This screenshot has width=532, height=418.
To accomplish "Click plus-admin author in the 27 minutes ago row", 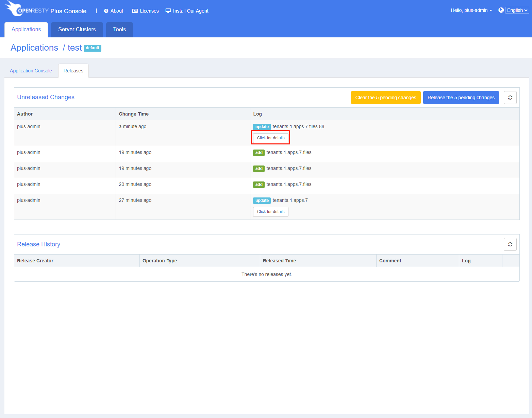I will click(29, 200).
